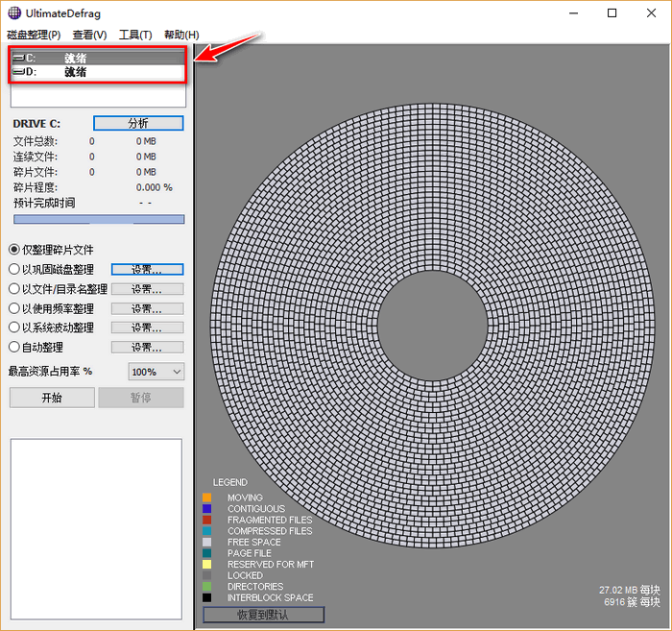
Task: Open 设置 for 以使用频率整理
Action: point(148,308)
